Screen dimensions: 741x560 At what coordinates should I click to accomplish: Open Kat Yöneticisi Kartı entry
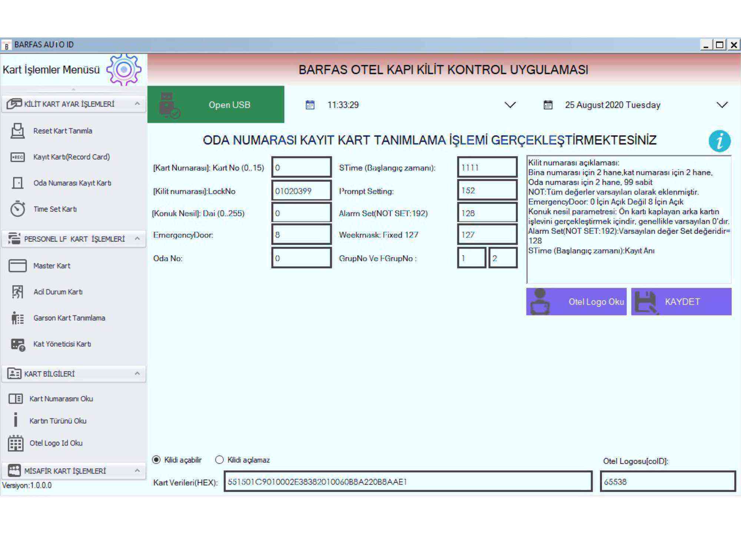[62, 344]
